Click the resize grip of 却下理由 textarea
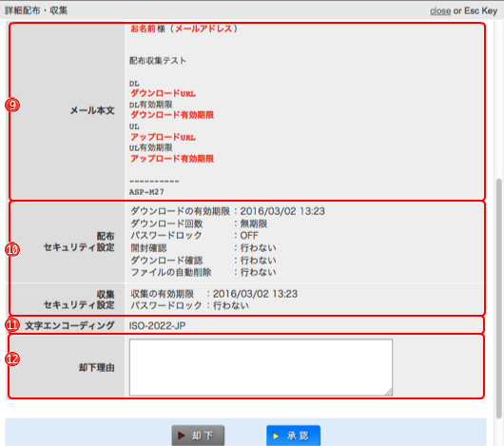 pos(389,392)
